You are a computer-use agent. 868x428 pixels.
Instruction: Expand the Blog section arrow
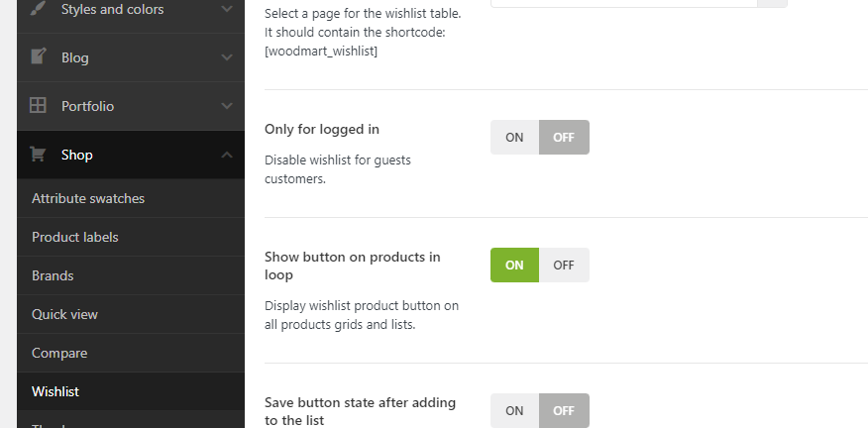(227, 57)
